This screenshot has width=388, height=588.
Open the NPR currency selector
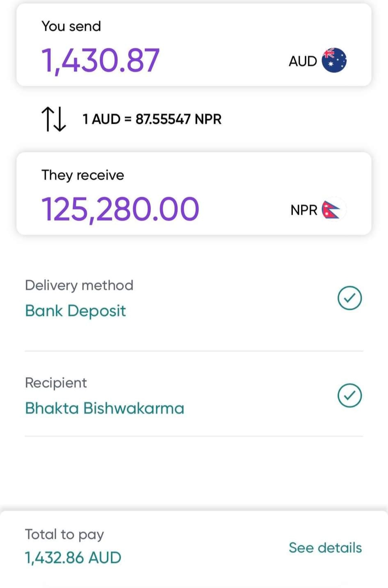[304, 210]
